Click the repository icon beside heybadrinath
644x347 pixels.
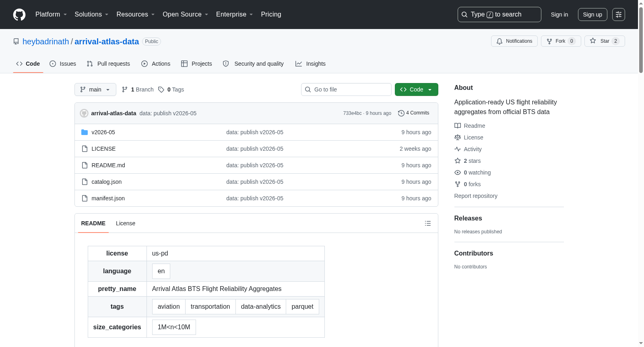coord(16,42)
